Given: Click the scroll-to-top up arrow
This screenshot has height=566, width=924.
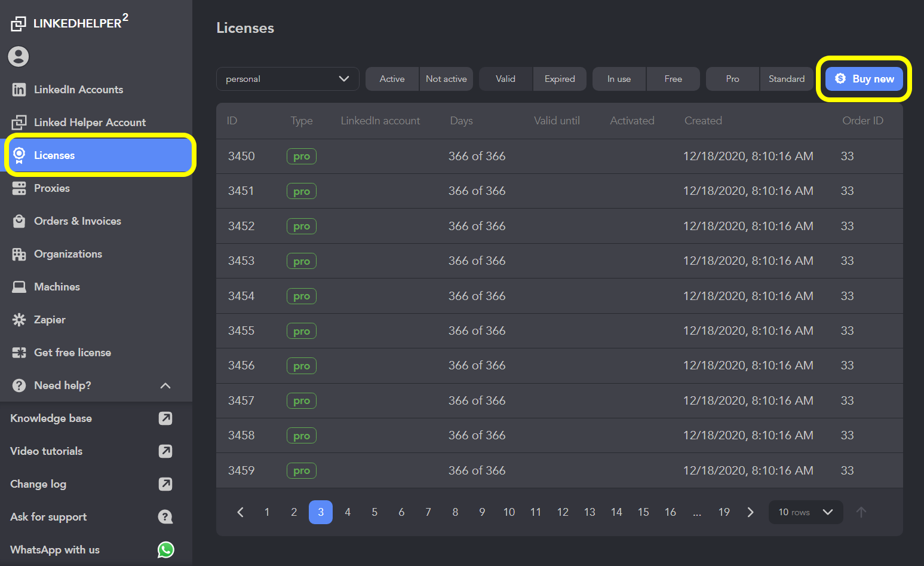Looking at the screenshot, I should coord(861,512).
